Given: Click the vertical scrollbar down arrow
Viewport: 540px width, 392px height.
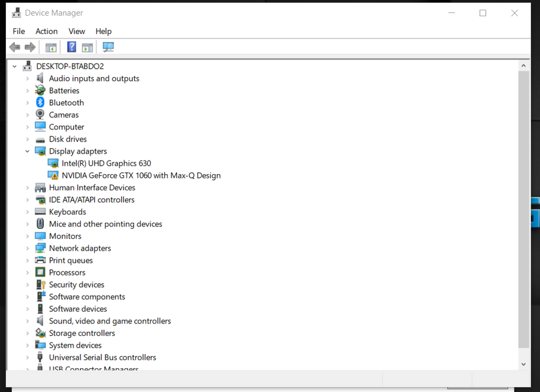Looking at the screenshot, I should [523, 364].
